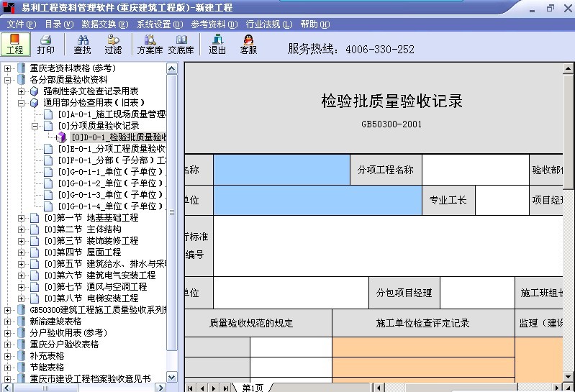Jump to first sheet page arrow
This screenshot has height=392, width=575.
pos(191,388)
